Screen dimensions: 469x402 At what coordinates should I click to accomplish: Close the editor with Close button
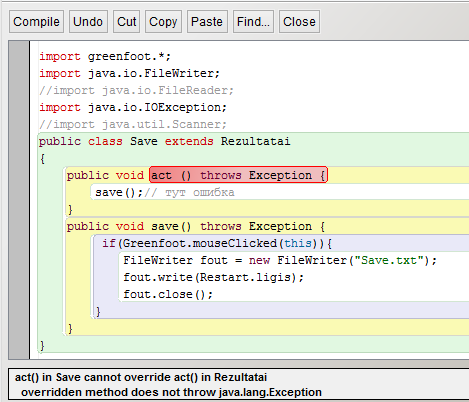pos(299,22)
